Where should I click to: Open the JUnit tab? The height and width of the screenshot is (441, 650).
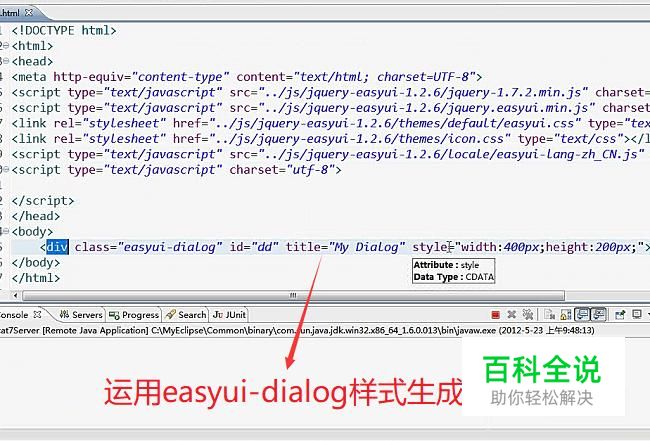click(229, 315)
